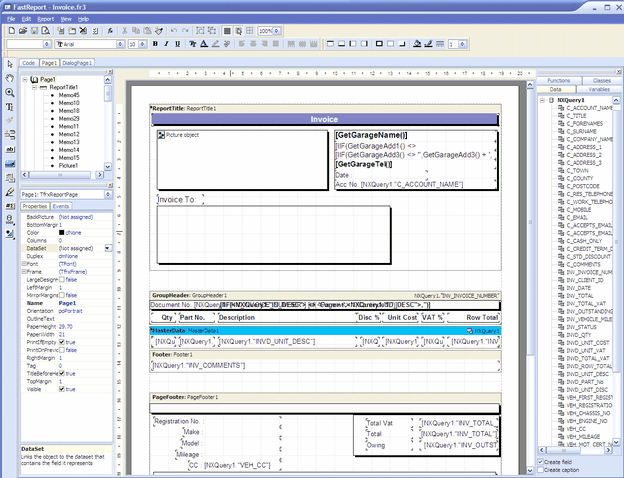
Task: Select the Edit text tool
Action: pyautogui.click(x=10, y=107)
